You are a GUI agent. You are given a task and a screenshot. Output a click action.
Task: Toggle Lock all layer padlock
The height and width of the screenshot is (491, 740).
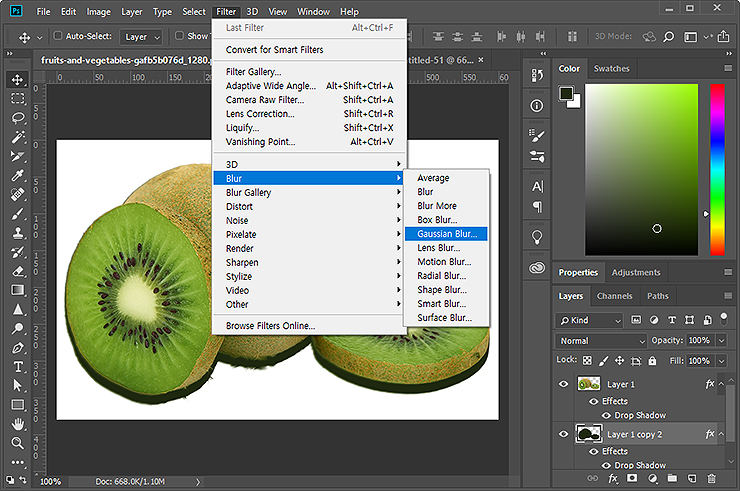click(x=652, y=361)
